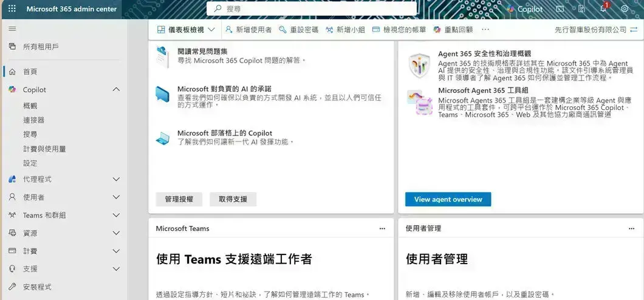Open Microsoft Teams card options ellipsis

[382, 228]
